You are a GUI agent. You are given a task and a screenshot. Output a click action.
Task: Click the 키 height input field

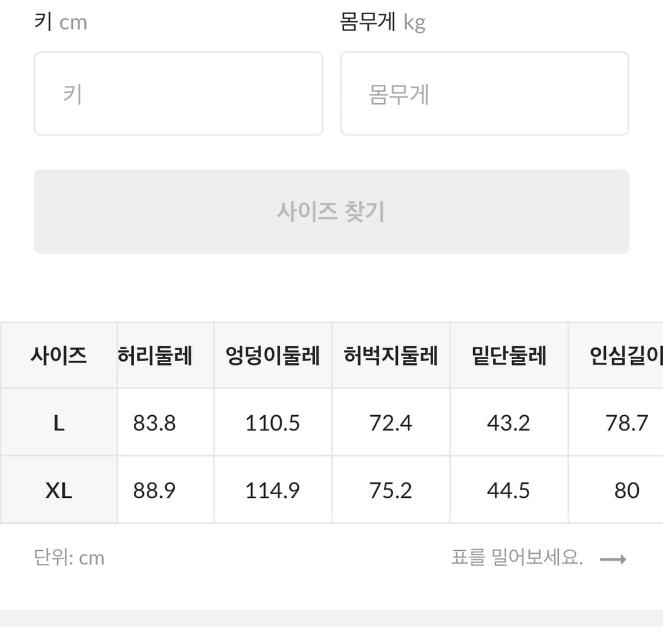pos(178,93)
